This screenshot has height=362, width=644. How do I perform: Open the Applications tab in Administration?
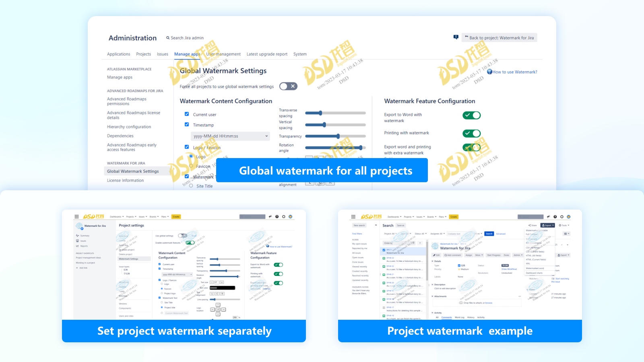point(118,54)
